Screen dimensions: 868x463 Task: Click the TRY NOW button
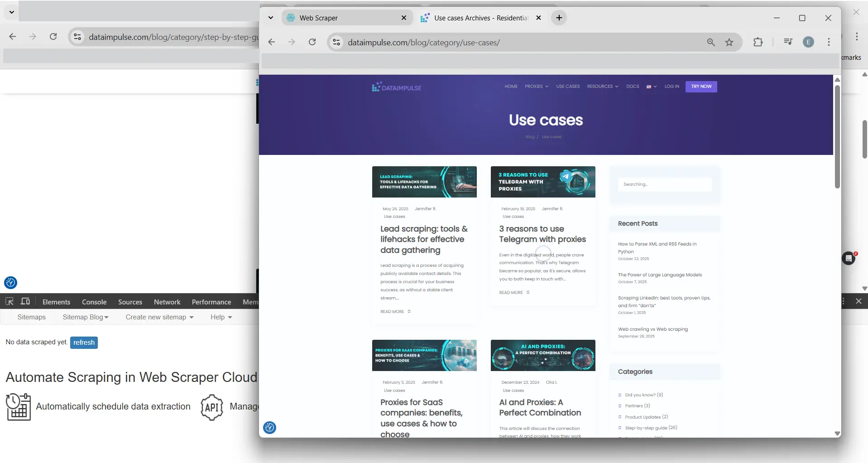coord(701,87)
